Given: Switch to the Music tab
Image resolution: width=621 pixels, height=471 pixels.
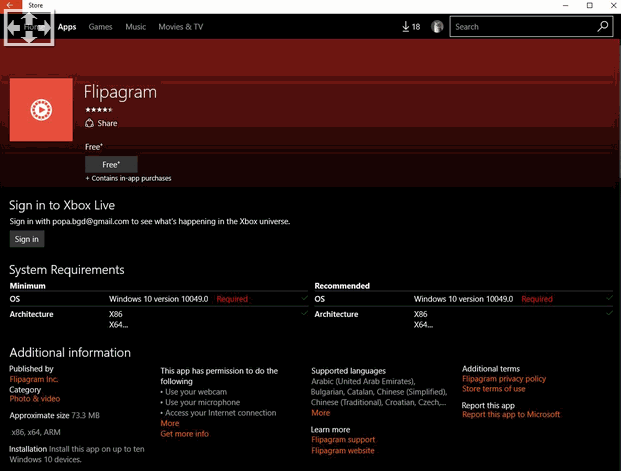Looking at the screenshot, I should click(135, 27).
